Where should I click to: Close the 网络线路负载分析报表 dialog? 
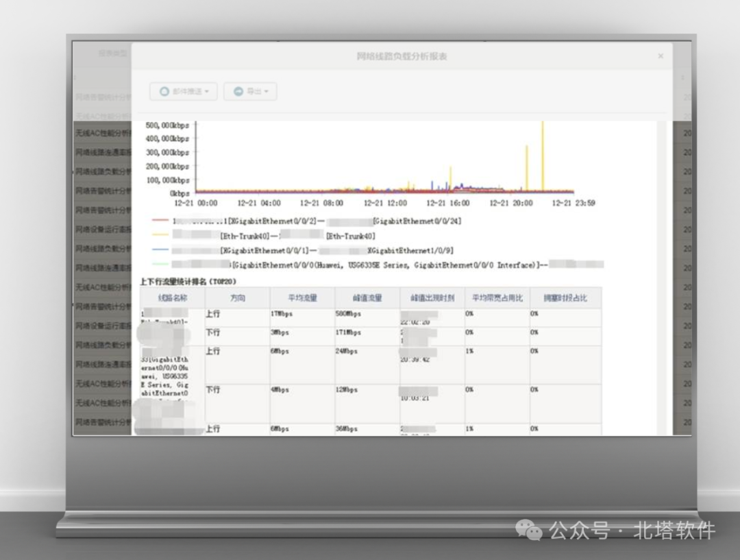click(661, 56)
